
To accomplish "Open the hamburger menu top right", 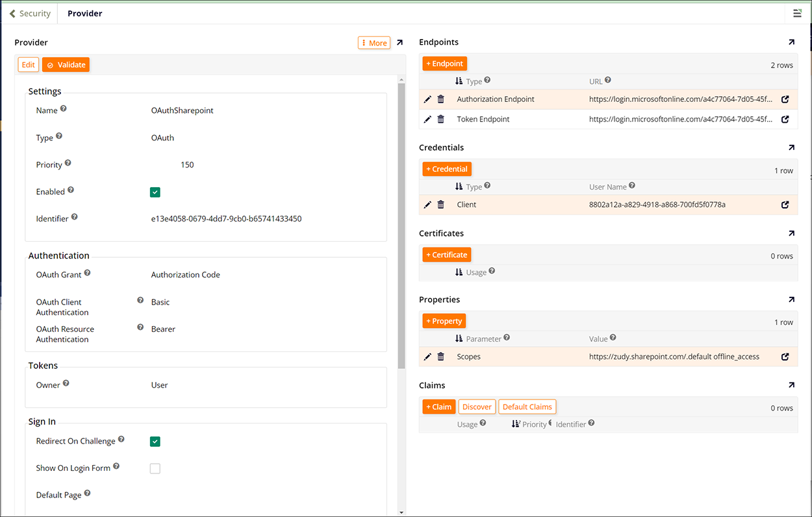I will (797, 12).
